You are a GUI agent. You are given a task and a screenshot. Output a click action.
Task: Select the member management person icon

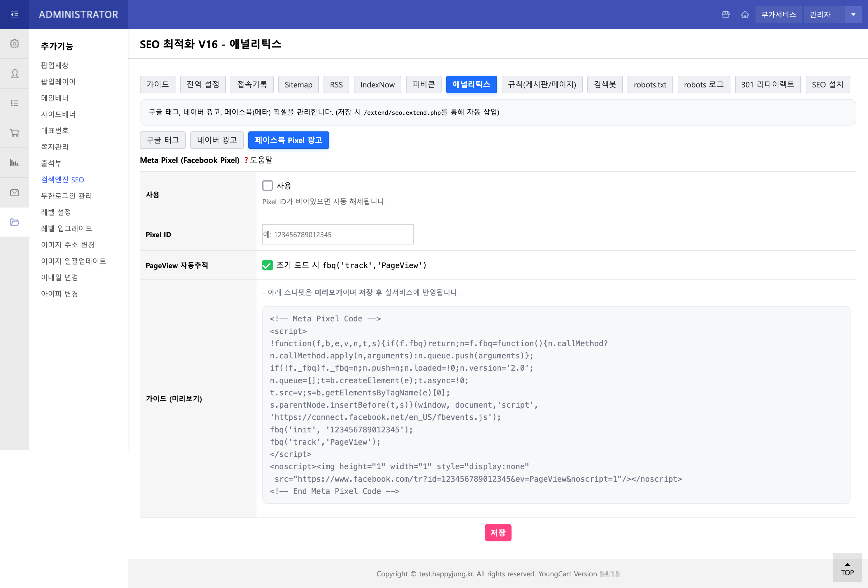(x=14, y=73)
